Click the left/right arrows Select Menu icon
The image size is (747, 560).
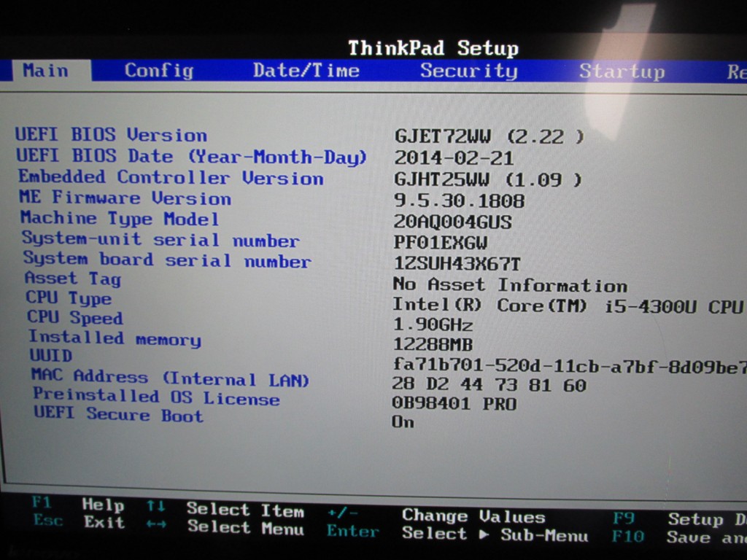(155, 524)
